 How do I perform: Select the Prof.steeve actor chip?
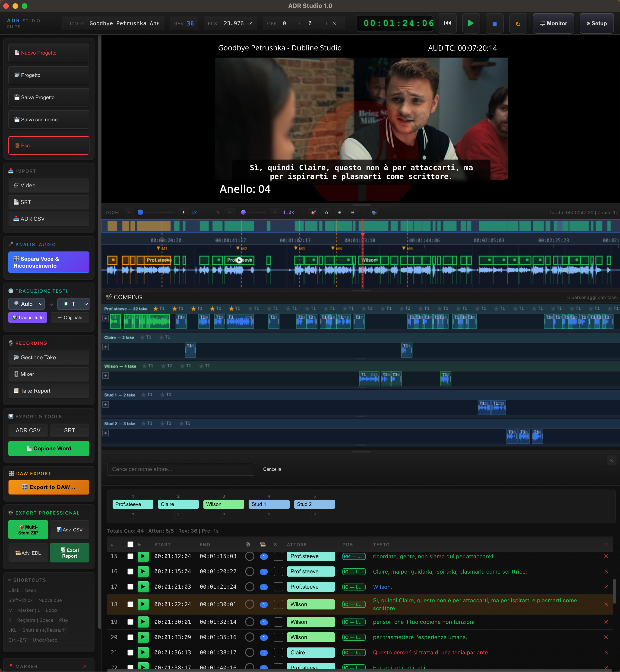coord(133,504)
